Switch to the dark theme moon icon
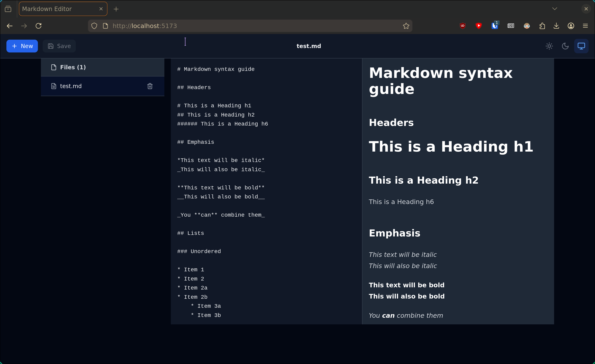Screen dimensions: 595x364 (x=565, y=46)
